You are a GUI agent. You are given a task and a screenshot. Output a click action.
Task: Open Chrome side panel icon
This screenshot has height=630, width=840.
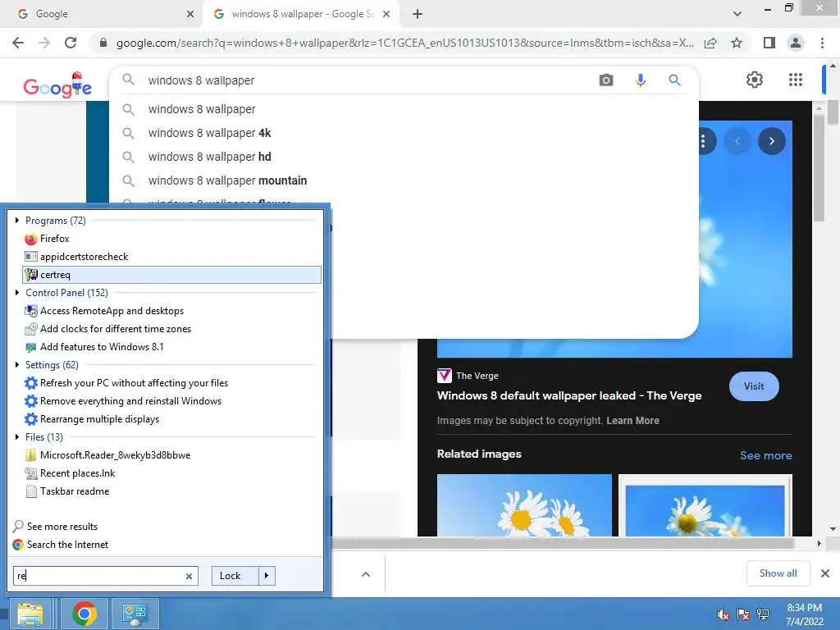coord(769,43)
